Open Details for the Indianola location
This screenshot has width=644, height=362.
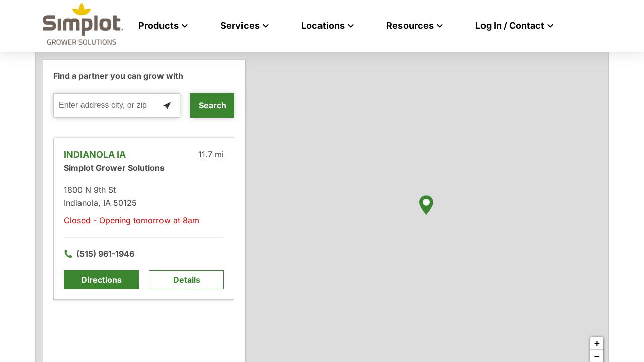tap(186, 280)
